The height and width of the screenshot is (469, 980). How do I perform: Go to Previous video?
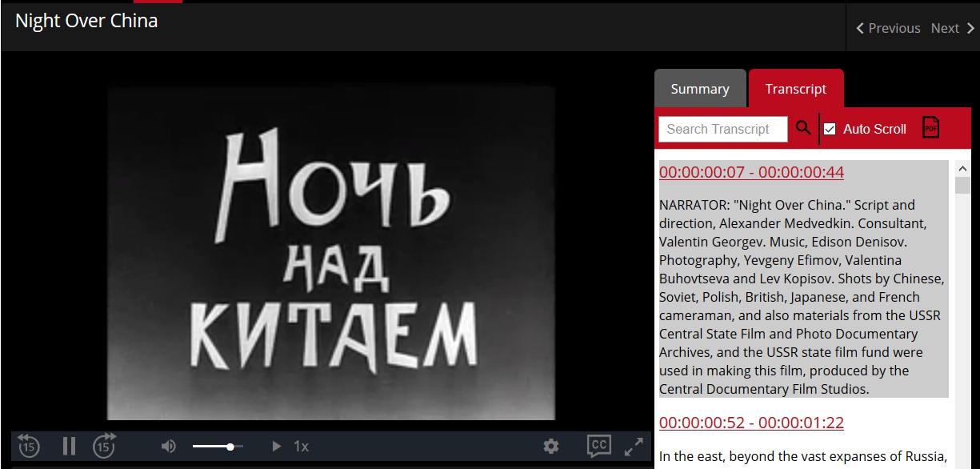pyautogui.click(x=887, y=28)
